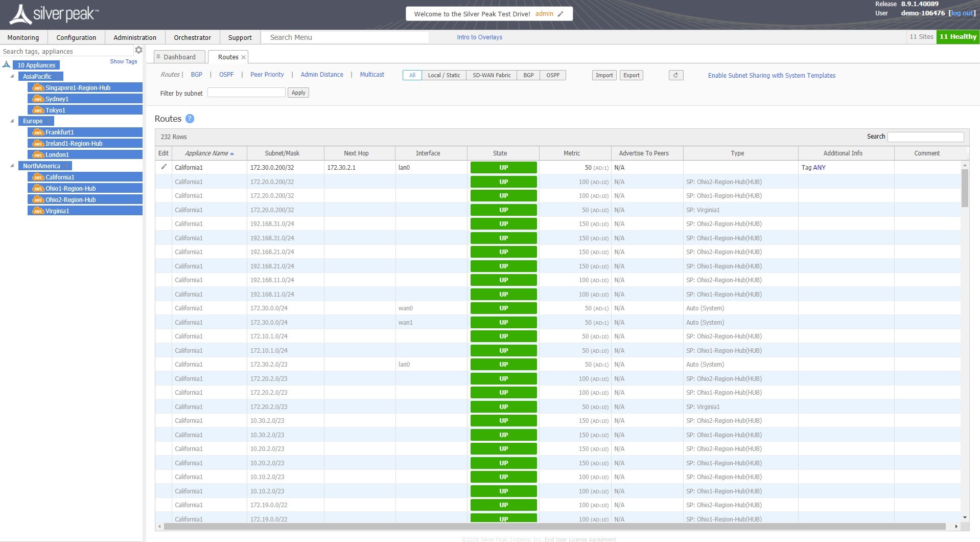980x542 pixels.
Task: Click the Silver Peak logo
Action: click(x=54, y=14)
